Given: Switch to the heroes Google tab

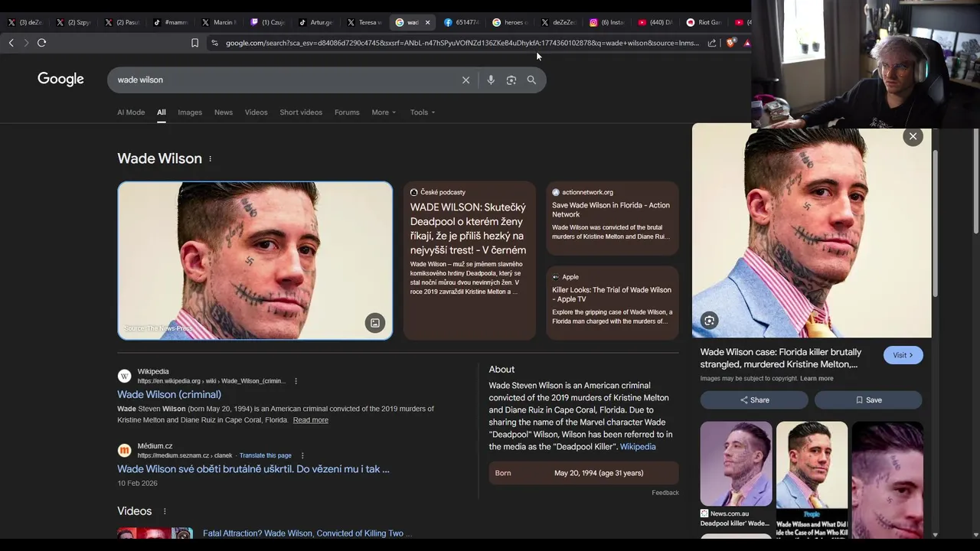Looking at the screenshot, I should point(510,22).
